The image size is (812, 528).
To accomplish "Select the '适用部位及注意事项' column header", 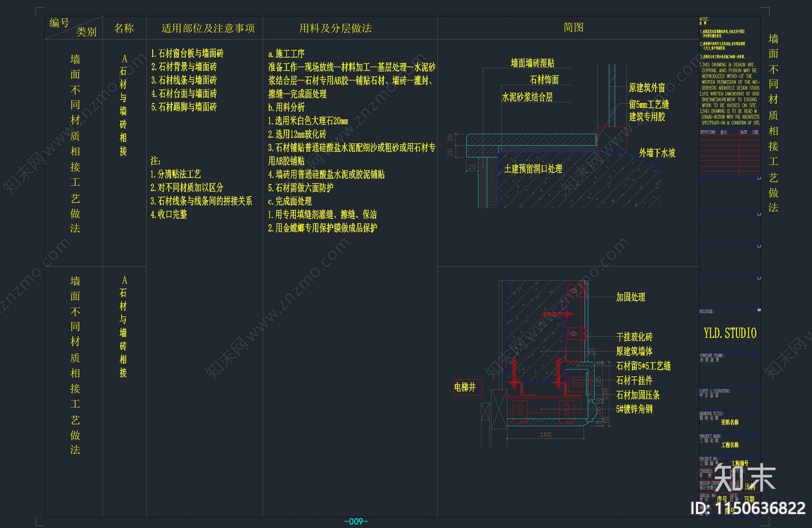I will coord(208,28).
